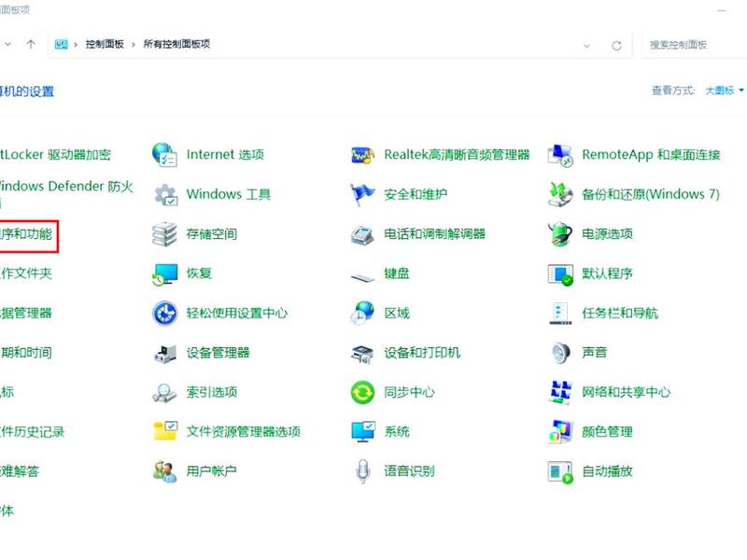
Task: Open 日期和时间 label
Action: pyautogui.click(x=26, y=353)
